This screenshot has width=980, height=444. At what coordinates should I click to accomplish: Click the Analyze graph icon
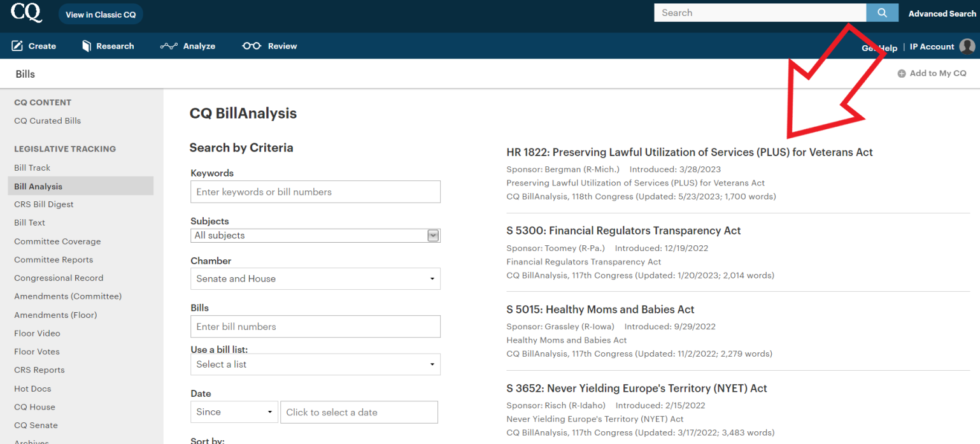(x=169, y=46)
